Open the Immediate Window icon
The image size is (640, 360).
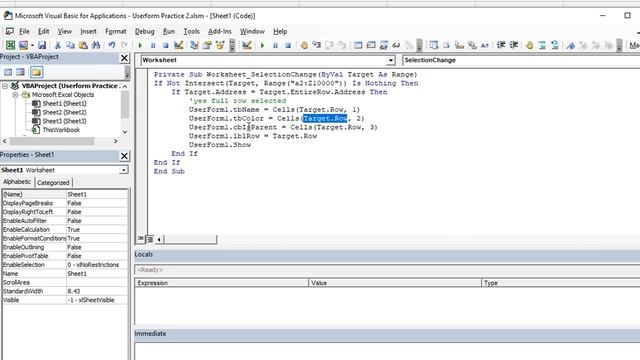pos(371,45)
